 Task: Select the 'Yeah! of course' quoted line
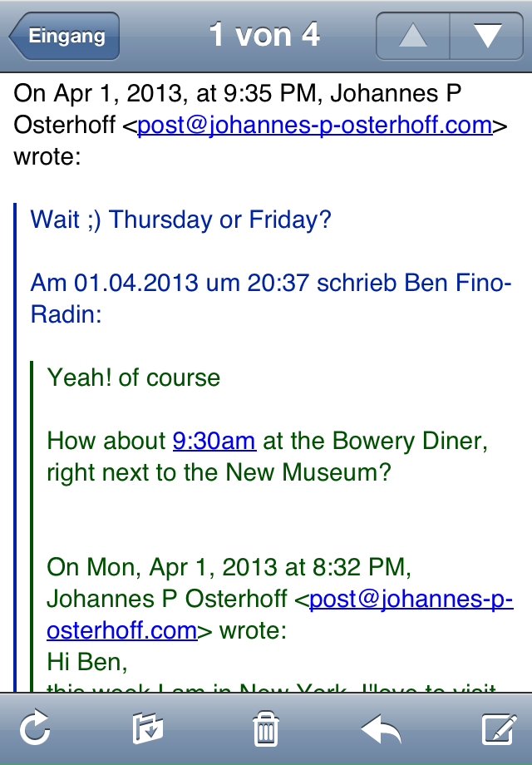coord(134,378)
